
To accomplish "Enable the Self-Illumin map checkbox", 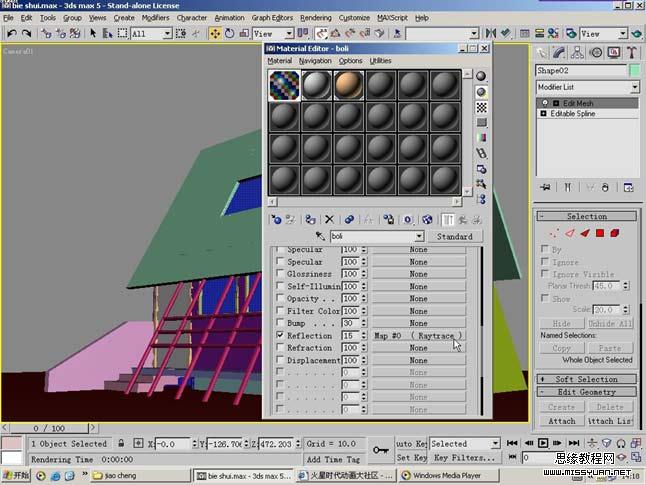I will [280, 286].
